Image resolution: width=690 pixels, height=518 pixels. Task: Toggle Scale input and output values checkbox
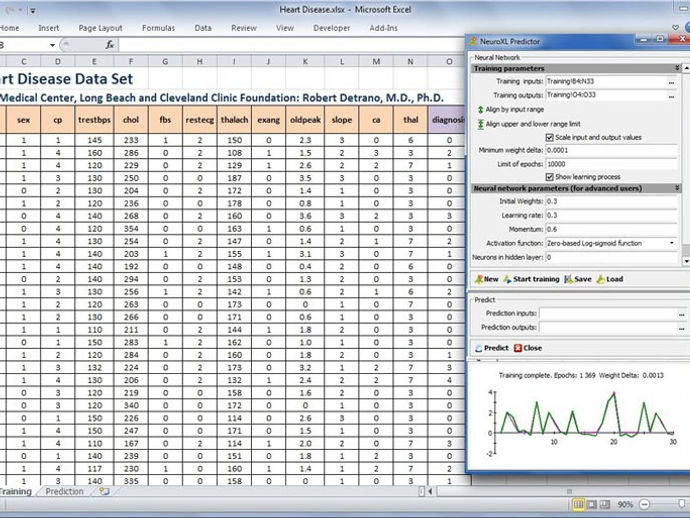click(549, 138)
